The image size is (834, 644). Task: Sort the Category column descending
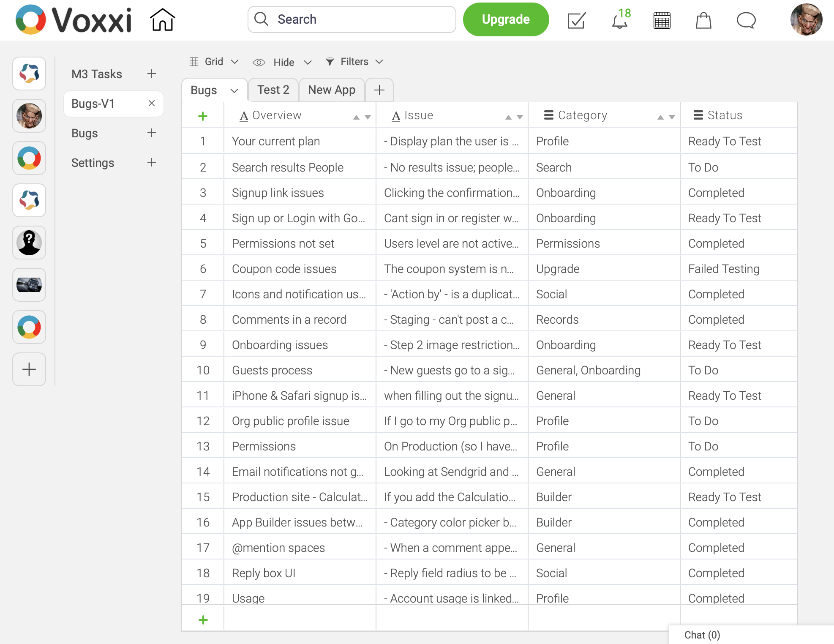point(672,117)
